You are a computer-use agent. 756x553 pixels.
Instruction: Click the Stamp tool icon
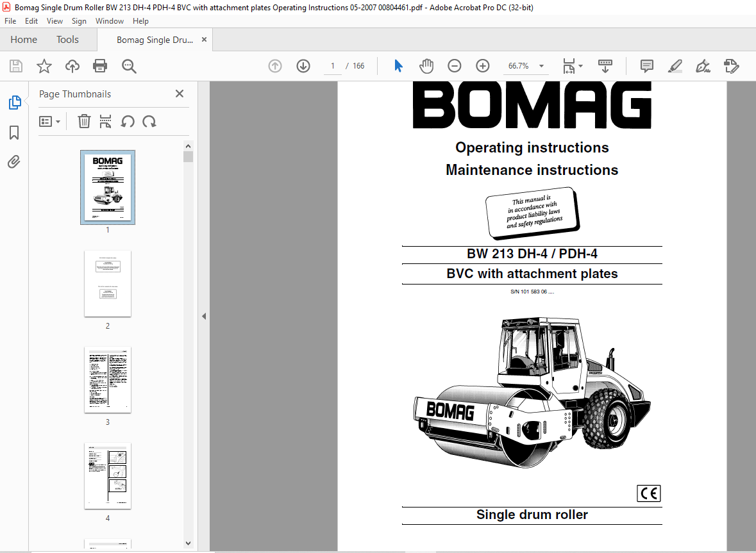click(732, 66)
